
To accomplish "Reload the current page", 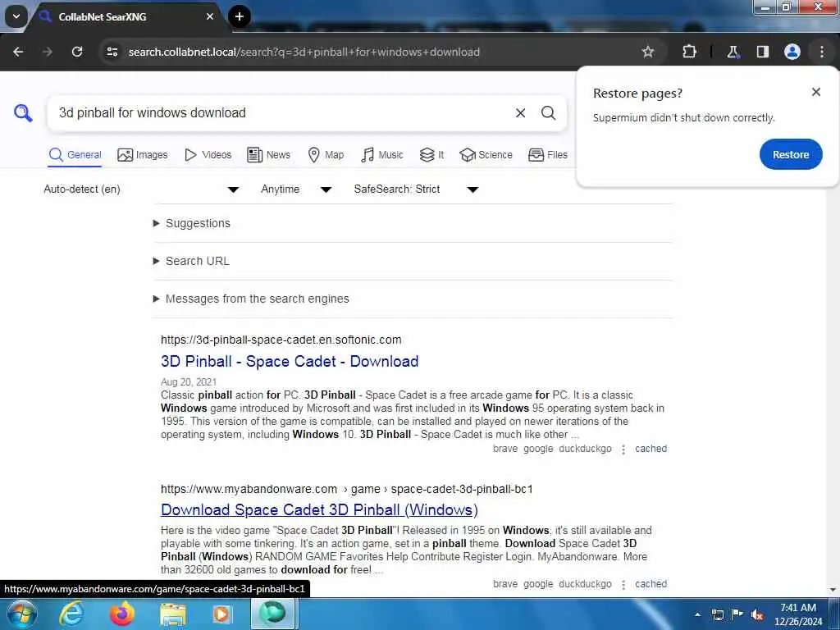I will [x=77, y=52].
